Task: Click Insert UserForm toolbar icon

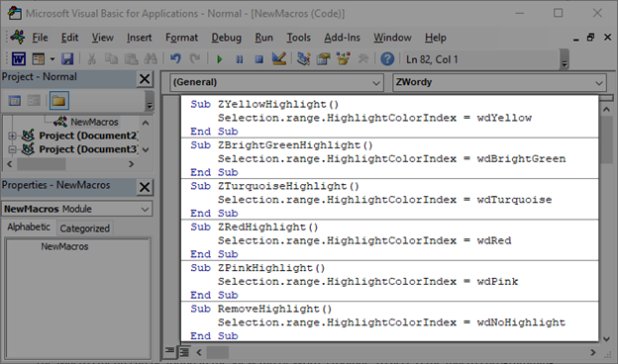Action: coord(39,59)
